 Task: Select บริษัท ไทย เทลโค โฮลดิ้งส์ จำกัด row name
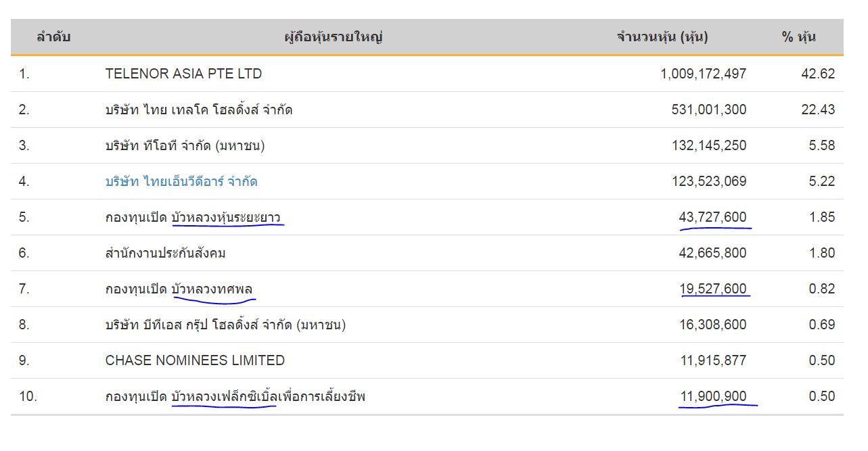[x=199, y=110]
